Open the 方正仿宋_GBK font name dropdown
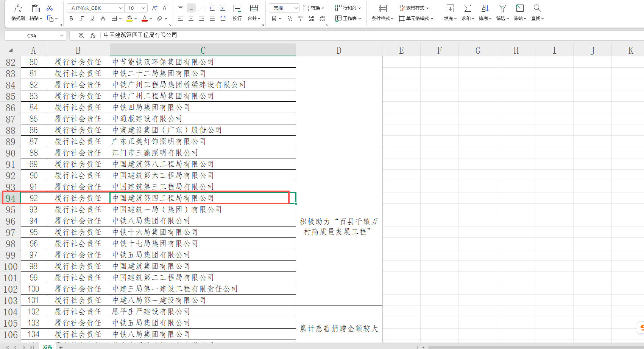 [x=120, y=8]
